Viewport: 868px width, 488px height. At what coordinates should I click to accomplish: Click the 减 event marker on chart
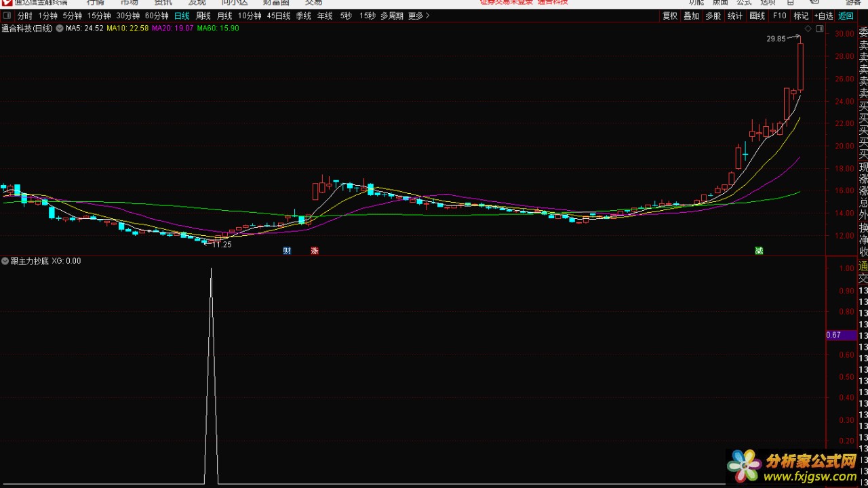point(759,251)
